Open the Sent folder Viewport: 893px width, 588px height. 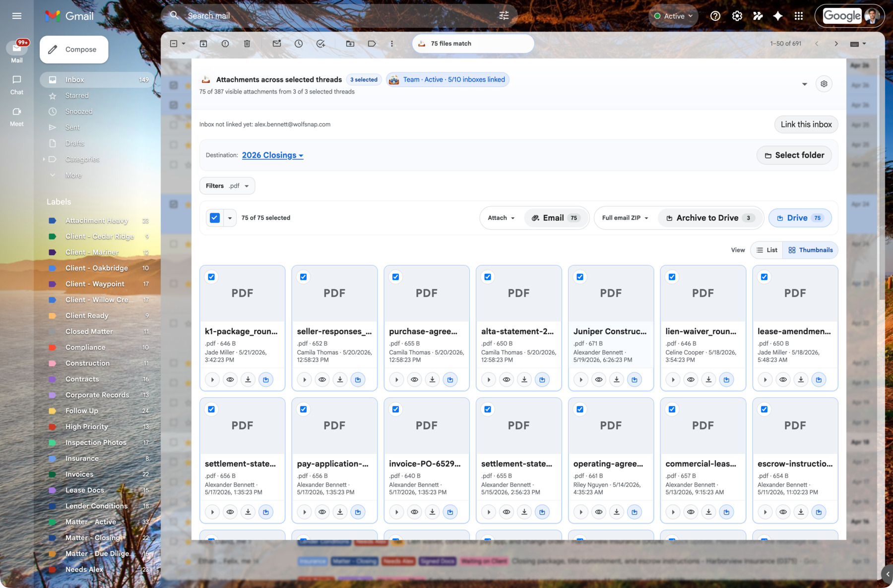point(97,127)
